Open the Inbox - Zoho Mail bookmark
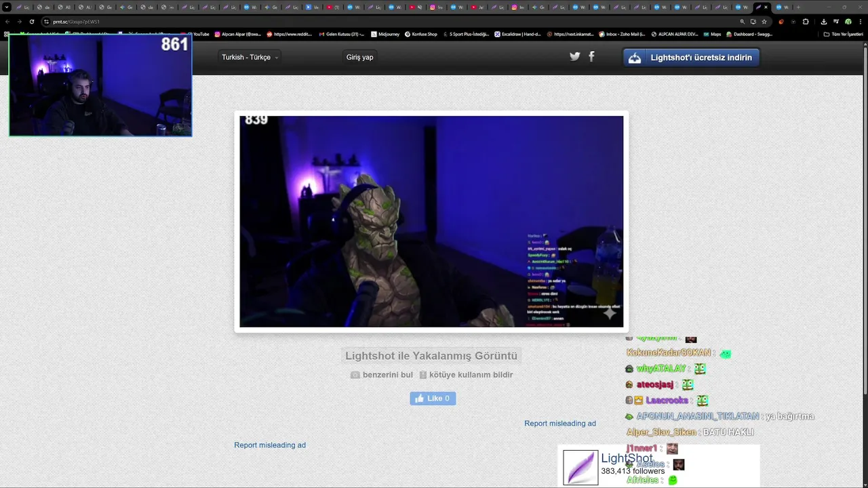 click(622, 34)
